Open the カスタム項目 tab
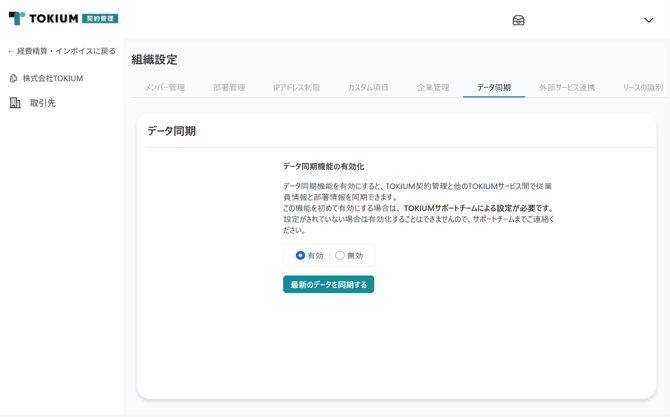 [x=368, y=88]
